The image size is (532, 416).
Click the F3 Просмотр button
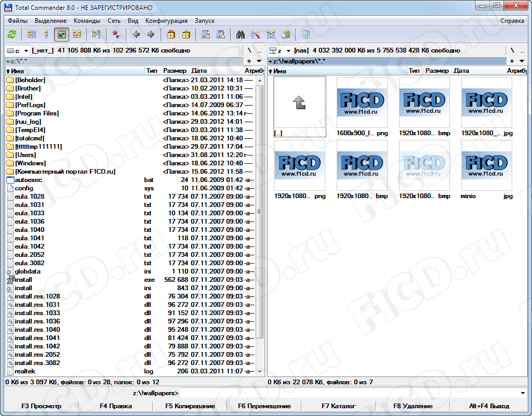(x=42, y=406)
